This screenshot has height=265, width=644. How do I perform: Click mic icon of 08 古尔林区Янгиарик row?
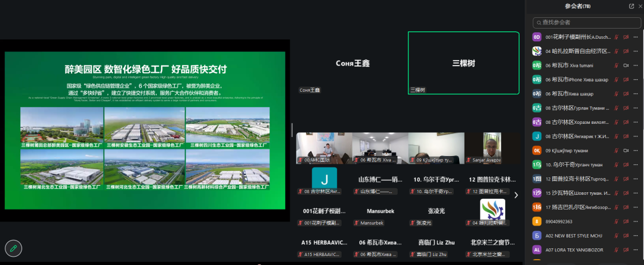[x=615, y=136]
